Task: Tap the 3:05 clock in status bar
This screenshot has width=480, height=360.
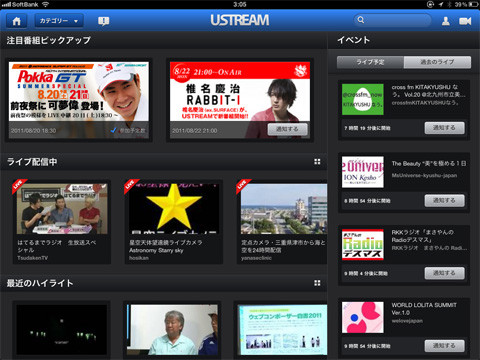Action: pyautogui.click(x=240, y=4)
